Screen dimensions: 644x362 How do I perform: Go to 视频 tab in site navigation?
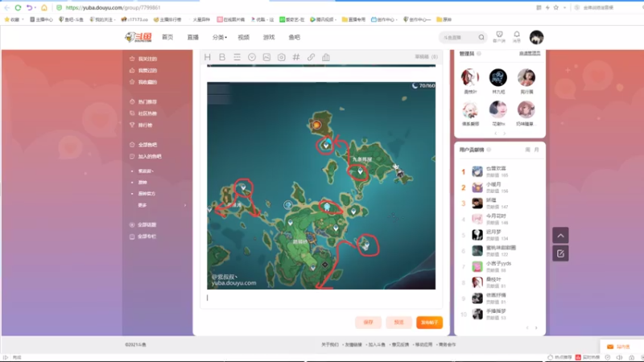click(244, 37)
